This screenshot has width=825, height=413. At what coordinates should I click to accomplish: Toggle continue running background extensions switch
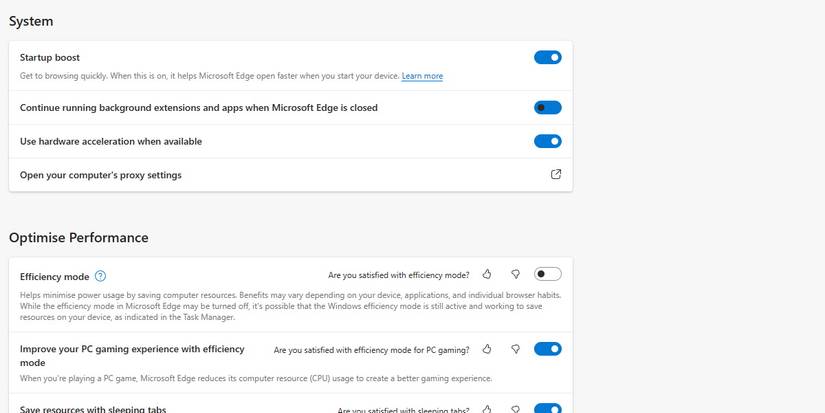click(547, 107)
